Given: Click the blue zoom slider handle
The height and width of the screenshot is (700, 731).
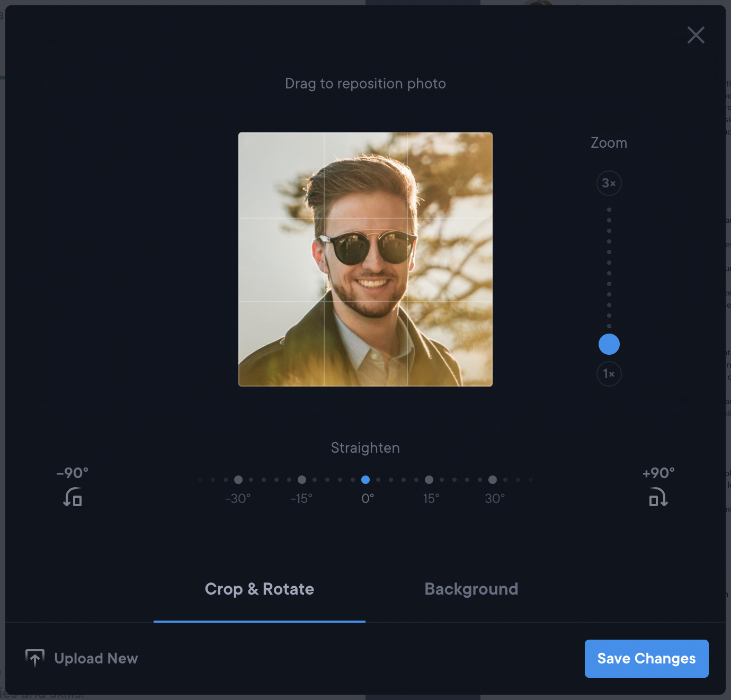Looking at the screenshot, I should (609, 344).
